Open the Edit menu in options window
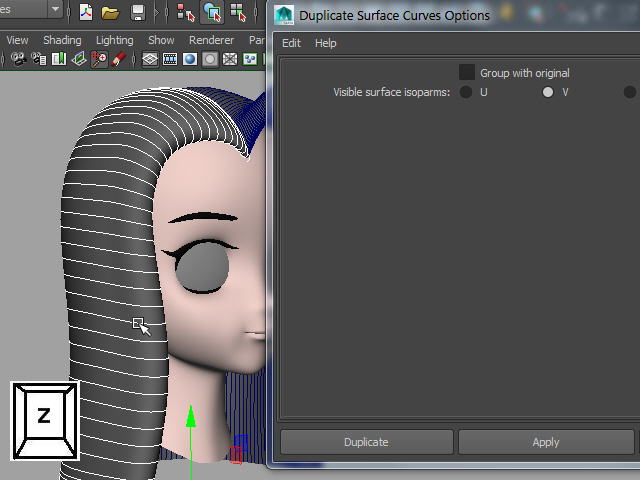Viewport: 640px width, 480px height. (x=291, y=43)
